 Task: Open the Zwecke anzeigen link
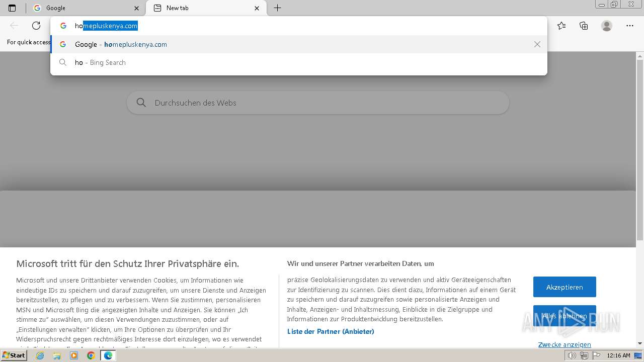pyautogui.click(x=565, y=344)
